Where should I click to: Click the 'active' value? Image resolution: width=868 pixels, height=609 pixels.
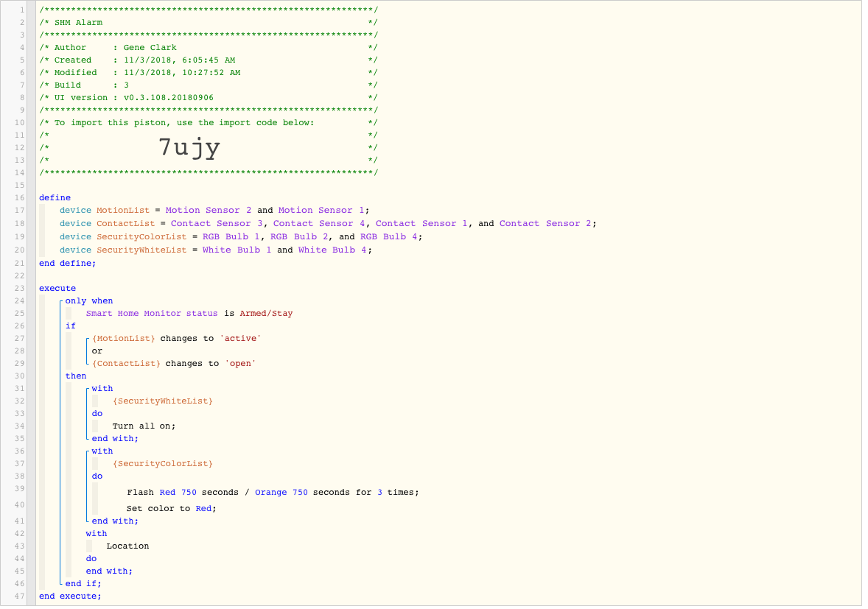tap(240, 339)
